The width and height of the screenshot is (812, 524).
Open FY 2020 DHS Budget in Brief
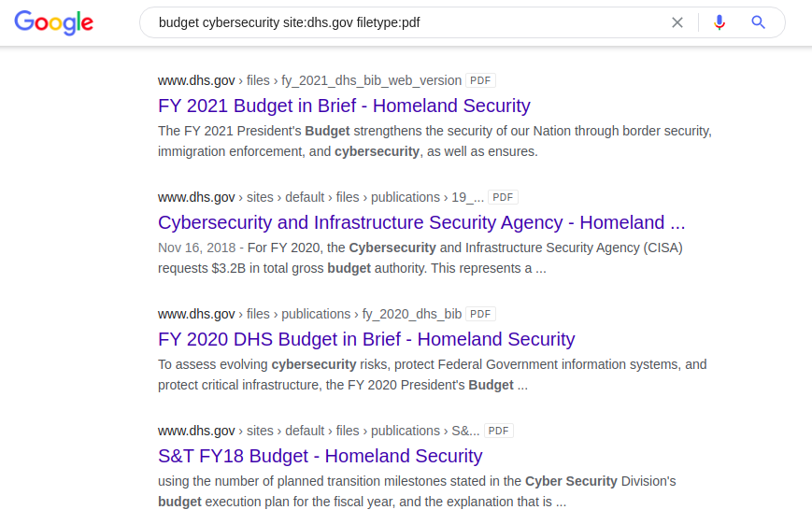point(366,339)
